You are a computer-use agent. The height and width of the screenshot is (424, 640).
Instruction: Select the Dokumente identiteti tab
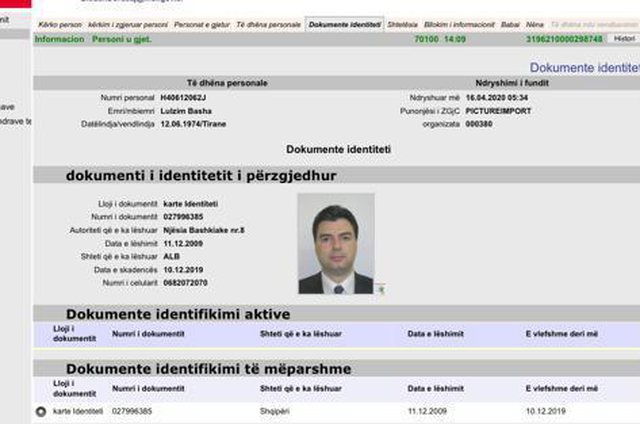tap(344, 23)
